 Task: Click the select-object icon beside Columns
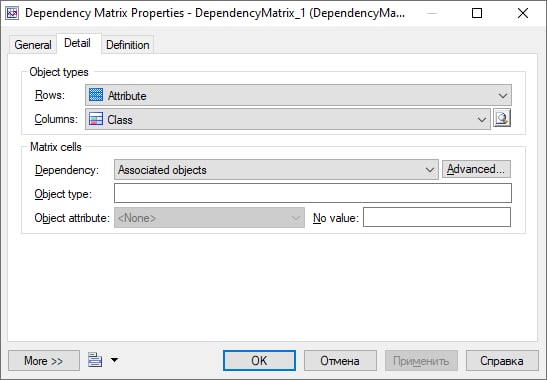(x=502, y=118)
